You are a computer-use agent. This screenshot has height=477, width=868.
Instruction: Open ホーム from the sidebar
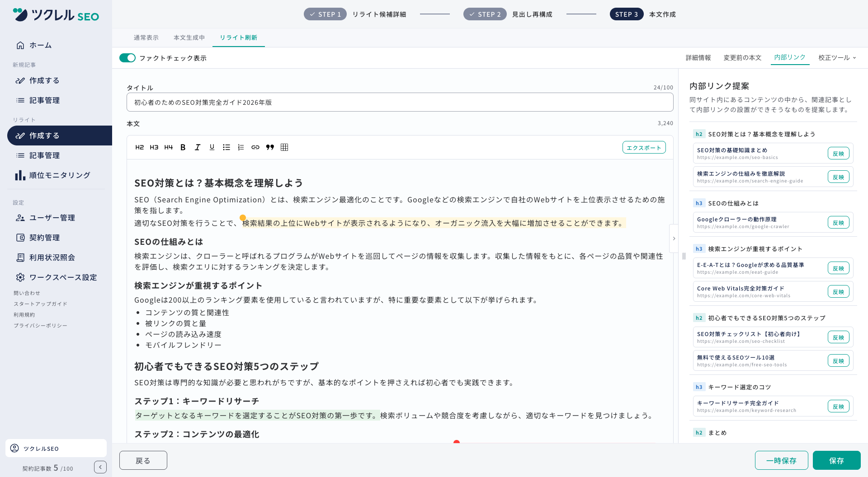(56, 45)
